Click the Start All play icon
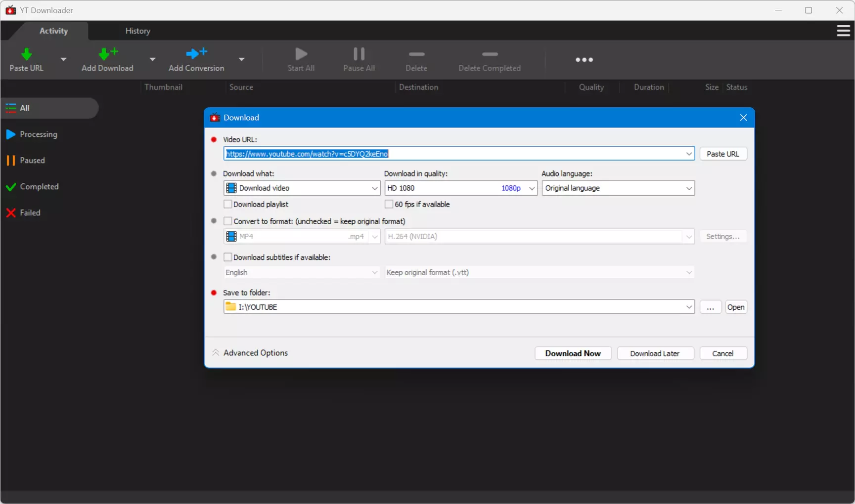This screenshot has height=504, width=855. (301, 53)
